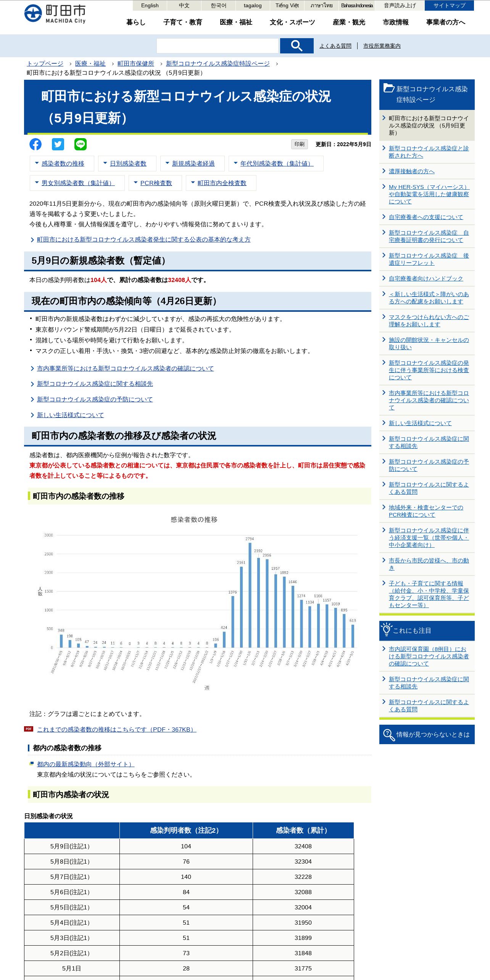The height and width of the screenshot is (980, 490).
Task: Open 公表の基本的な考え方 link
Action: click(x=143, y=239)
